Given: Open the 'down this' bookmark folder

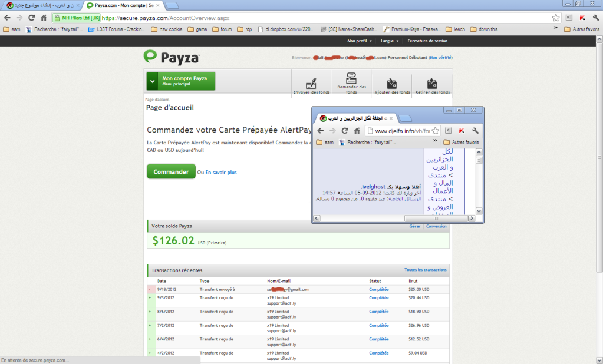Looking at the screenshot, I should coord(484,29).
